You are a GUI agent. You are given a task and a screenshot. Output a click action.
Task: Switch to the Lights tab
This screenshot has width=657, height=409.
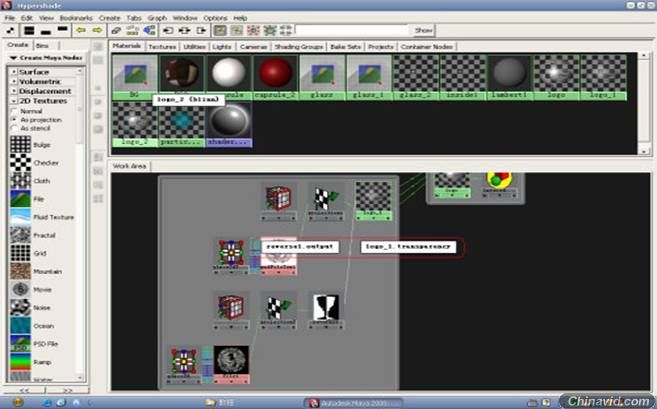[x=222, y=47]
